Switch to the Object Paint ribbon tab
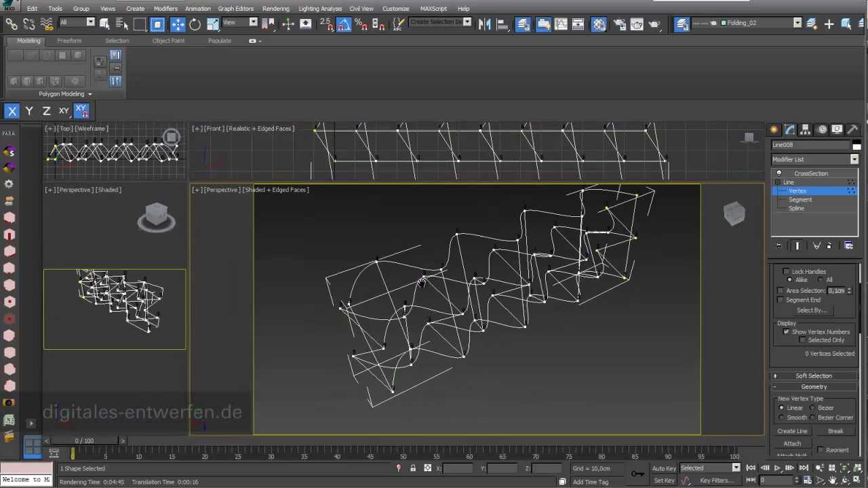 168,41
